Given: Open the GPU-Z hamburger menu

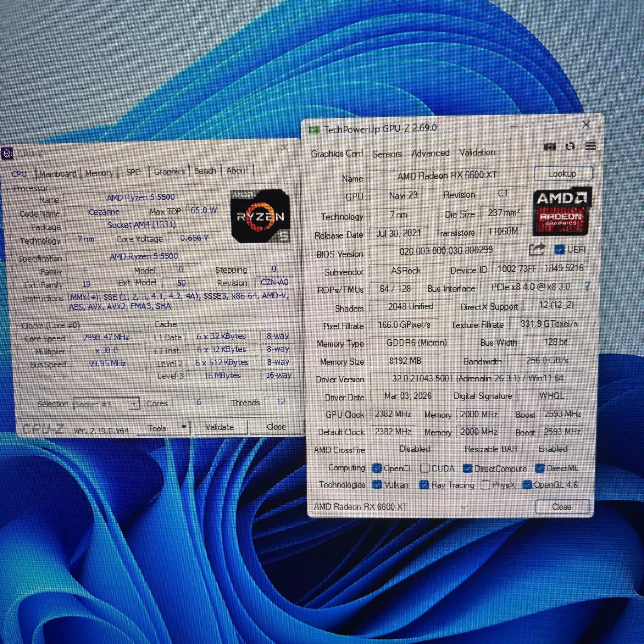Looking at the screenshot, I should pos(591,146).
